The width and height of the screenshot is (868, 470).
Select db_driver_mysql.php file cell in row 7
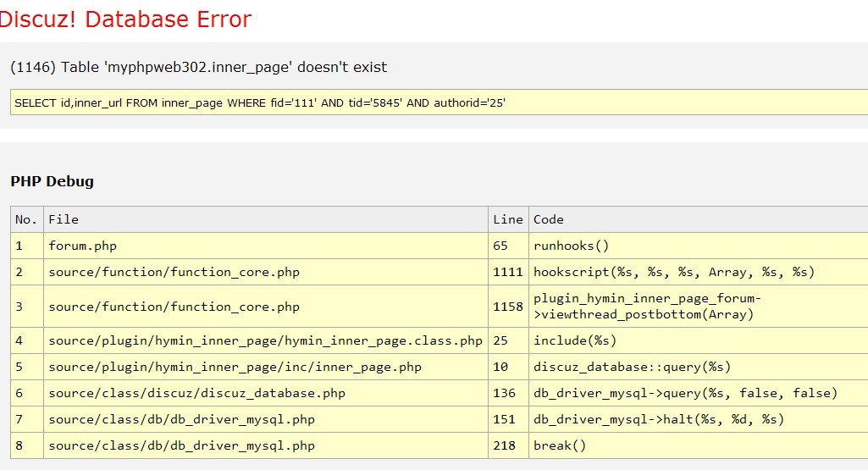[x=266, y=419]
